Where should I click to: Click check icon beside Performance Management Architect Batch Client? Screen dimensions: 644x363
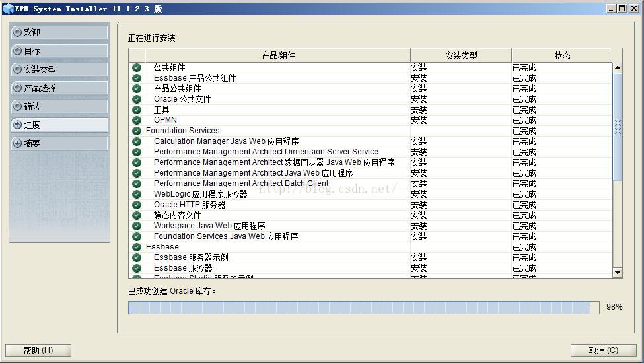point(137,183)
